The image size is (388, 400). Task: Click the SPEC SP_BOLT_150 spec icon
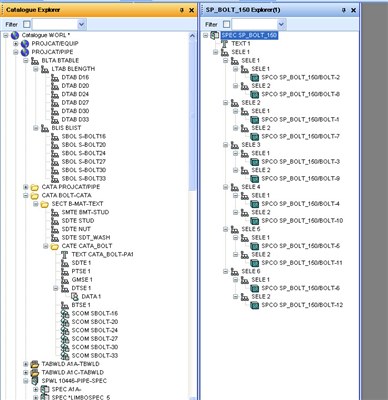pos(215,35)
